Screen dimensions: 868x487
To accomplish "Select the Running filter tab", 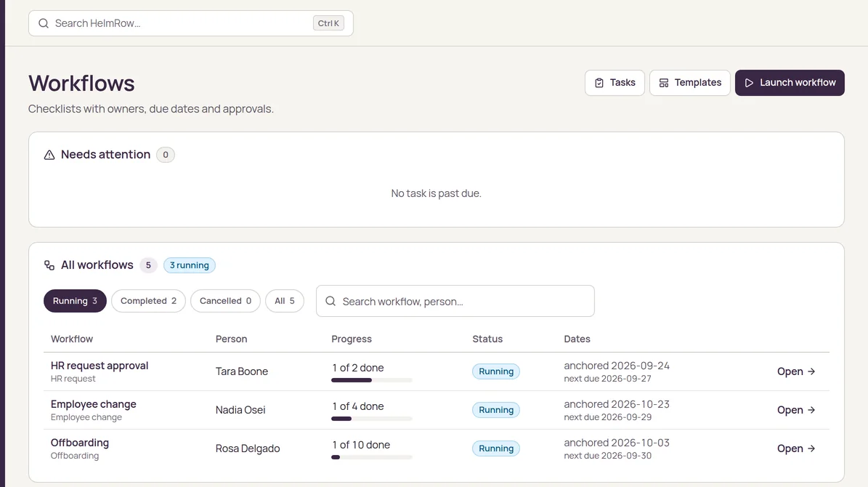I will (75, 301).
